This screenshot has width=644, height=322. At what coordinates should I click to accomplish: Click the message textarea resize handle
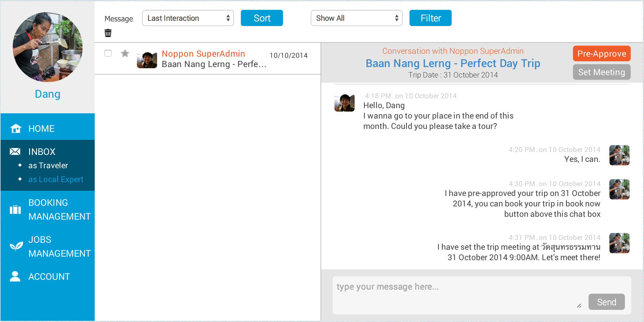click(579, 306)
